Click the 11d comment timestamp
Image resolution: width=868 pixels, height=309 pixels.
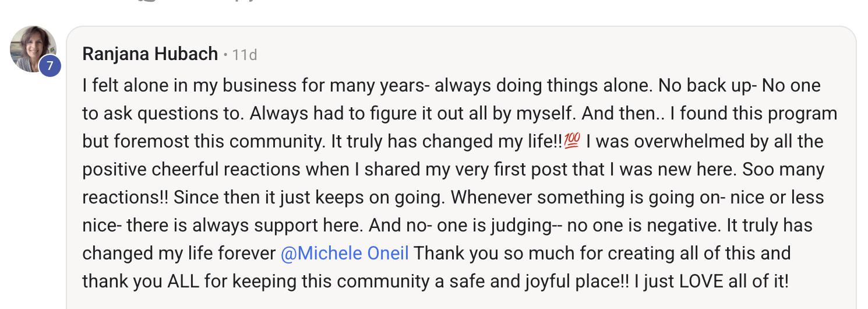click(244, 55)
